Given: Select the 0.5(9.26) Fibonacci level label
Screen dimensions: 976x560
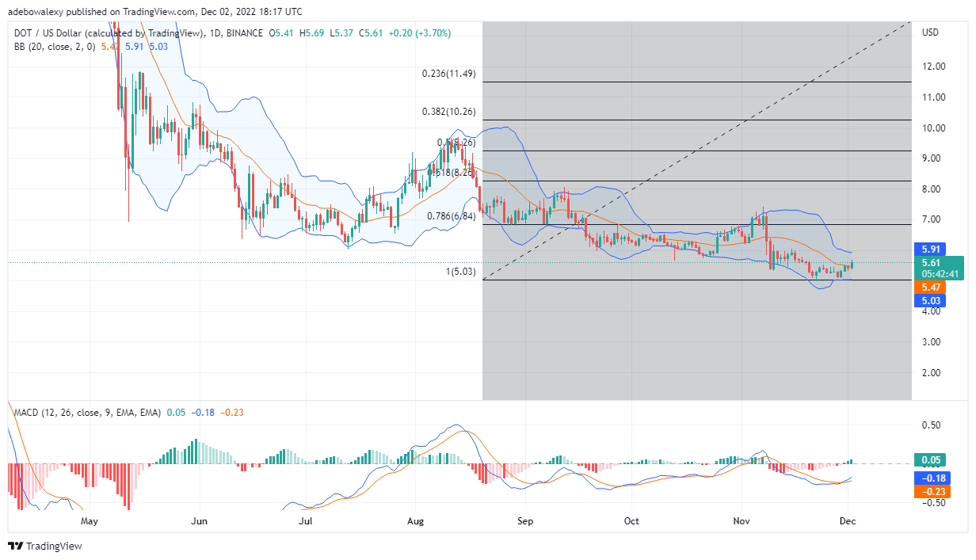Looking at the screenshot, I should [456, 143].
